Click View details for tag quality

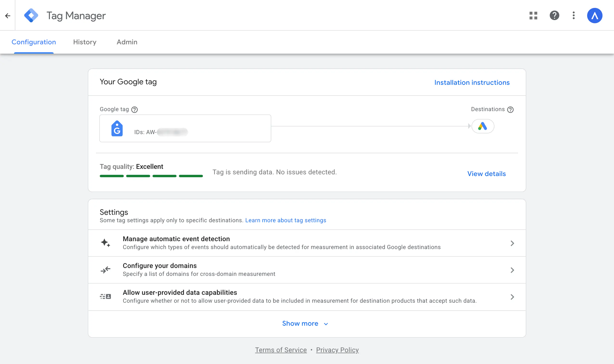[486, 174]
